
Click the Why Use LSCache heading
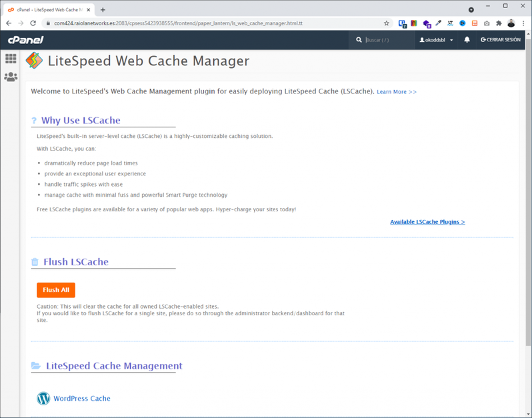click(81, 121)
